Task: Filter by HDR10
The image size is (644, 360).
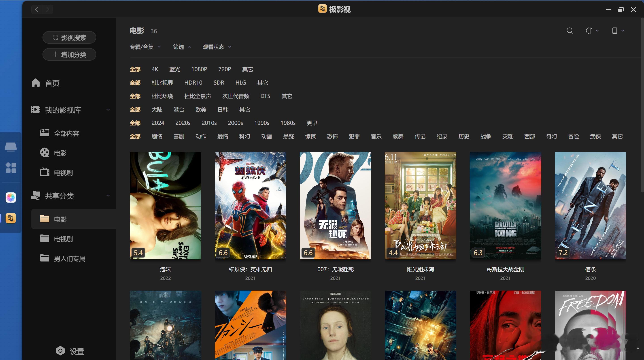Action: click(x=193, y=83)
